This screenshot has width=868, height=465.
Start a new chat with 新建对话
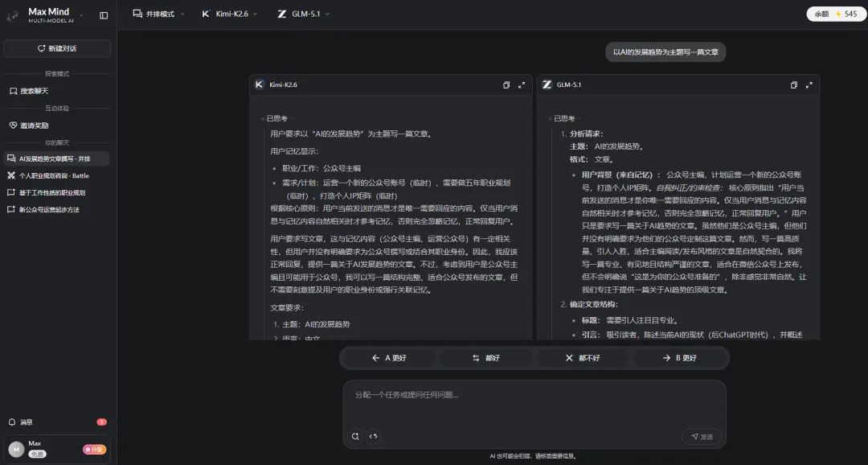click(x=57, y=49)
